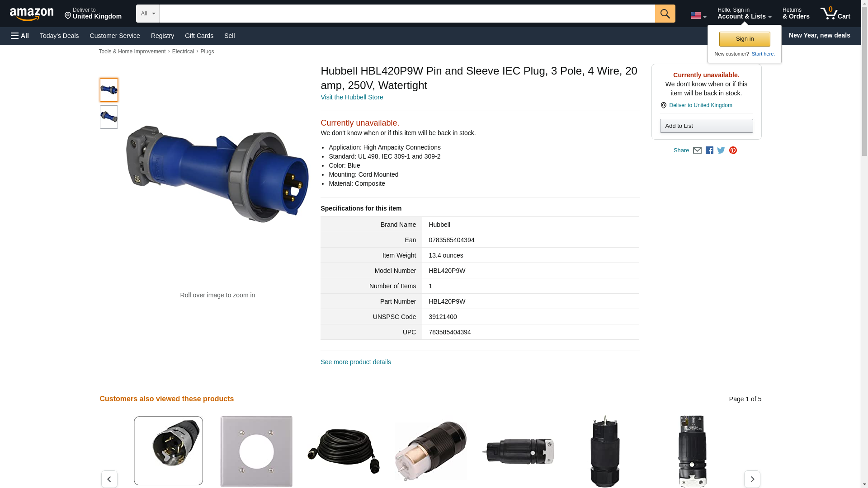Expand the search category All dropdown

tap(147, 14)
